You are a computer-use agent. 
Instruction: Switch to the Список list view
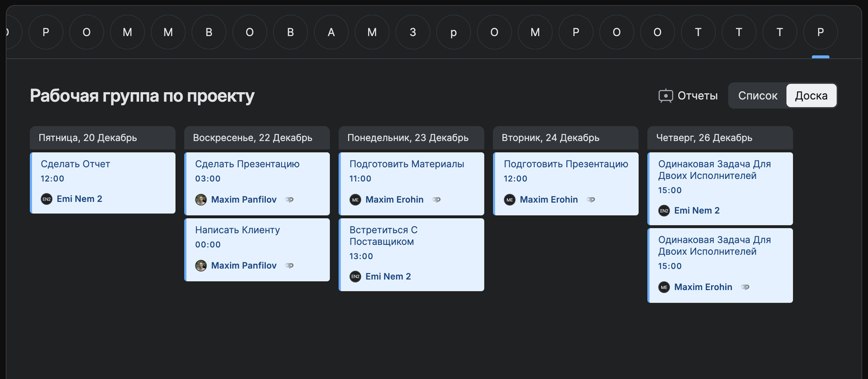pos(757,96)
